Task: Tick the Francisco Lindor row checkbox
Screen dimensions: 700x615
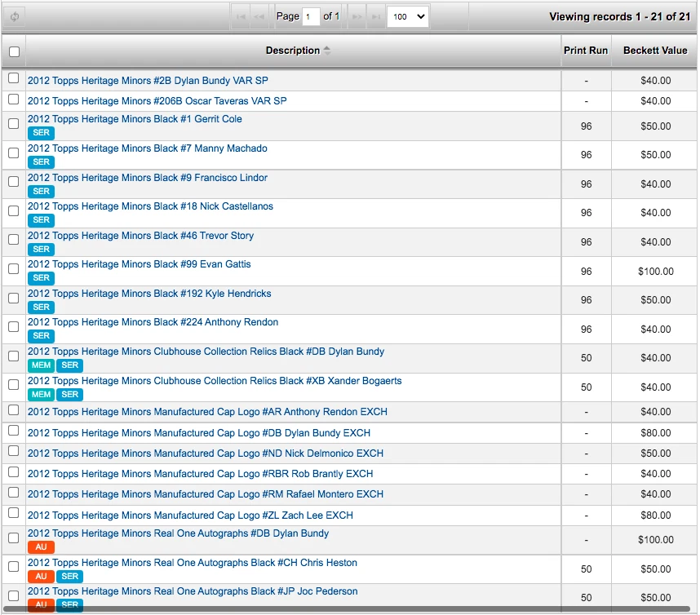Action: click(14, 182)
